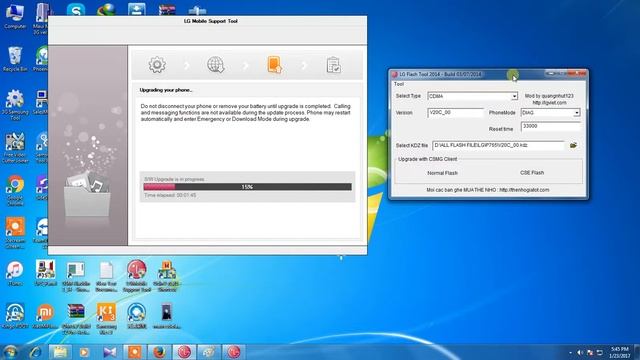Image resolution: width=640 pixels, height=360 pixels.
Task: Click the orange phone upgrade step icon
Action: click(x=275, y=65)
